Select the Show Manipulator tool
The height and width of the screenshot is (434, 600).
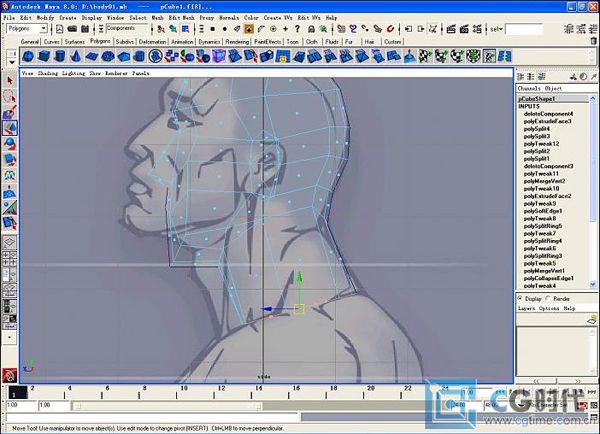click(10, 207)
